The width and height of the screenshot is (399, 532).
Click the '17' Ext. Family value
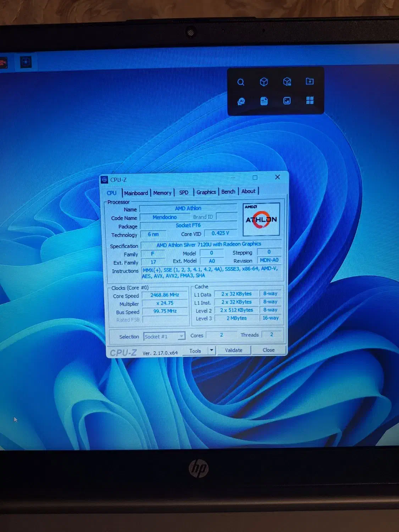click(x=153, y=262)
